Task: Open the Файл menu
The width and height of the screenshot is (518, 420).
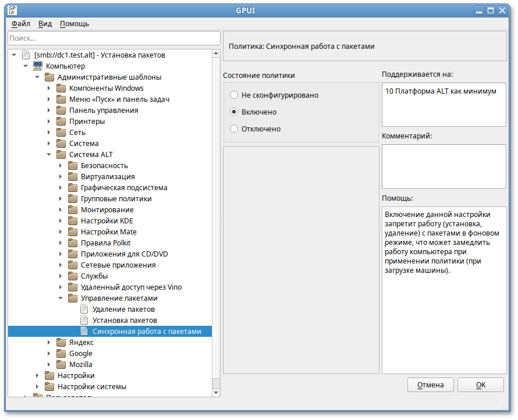Action: click(21, 24)
